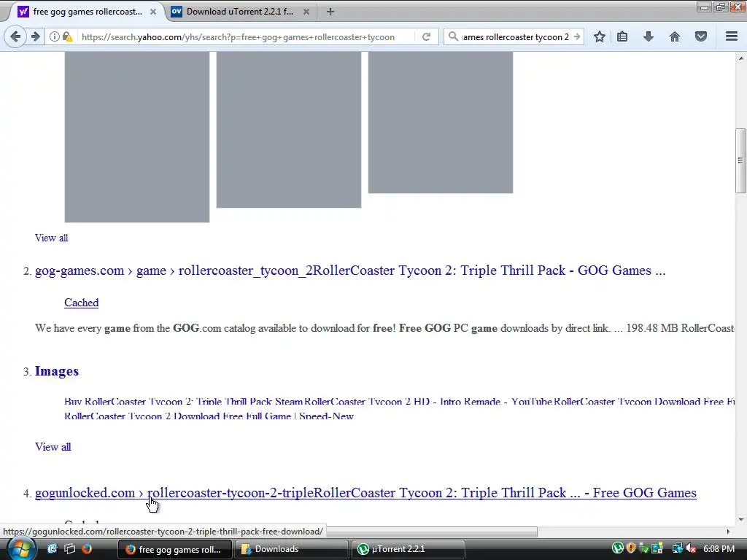Click the search box with rollercoaster tycoon 2

tap(516, 36)
